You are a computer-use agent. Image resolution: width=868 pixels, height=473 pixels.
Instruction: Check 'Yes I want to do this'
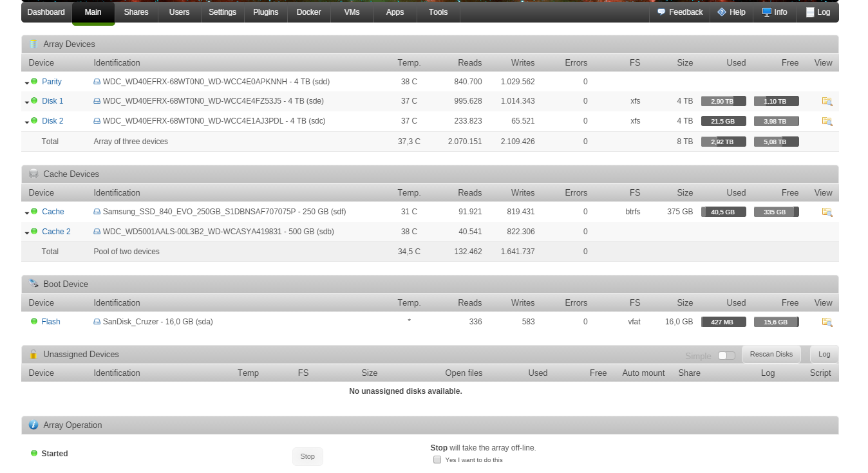point(437,459)
